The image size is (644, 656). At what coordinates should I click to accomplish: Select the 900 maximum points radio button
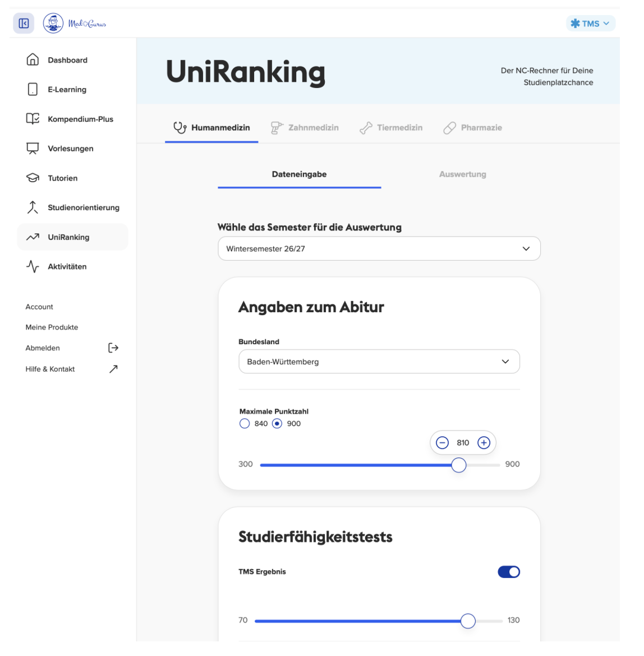tap(277, 424)
